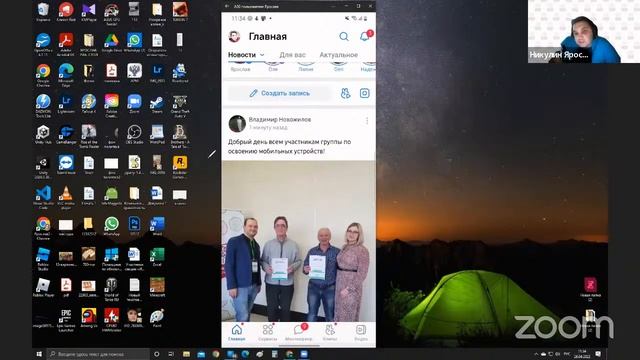Open clips icon beside Создать запись
The height and width of the screenshot is (360, 640).
click(345, 93)
